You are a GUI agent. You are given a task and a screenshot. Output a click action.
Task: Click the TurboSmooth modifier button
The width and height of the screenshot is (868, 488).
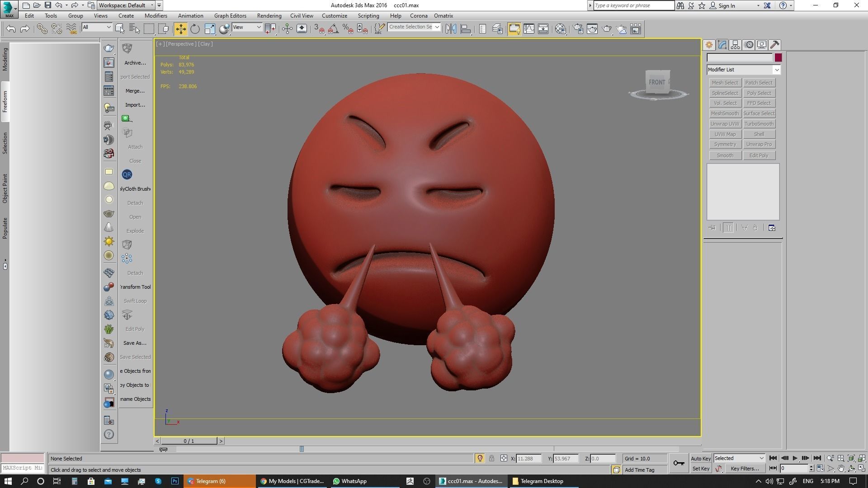(x=759, y=124)
